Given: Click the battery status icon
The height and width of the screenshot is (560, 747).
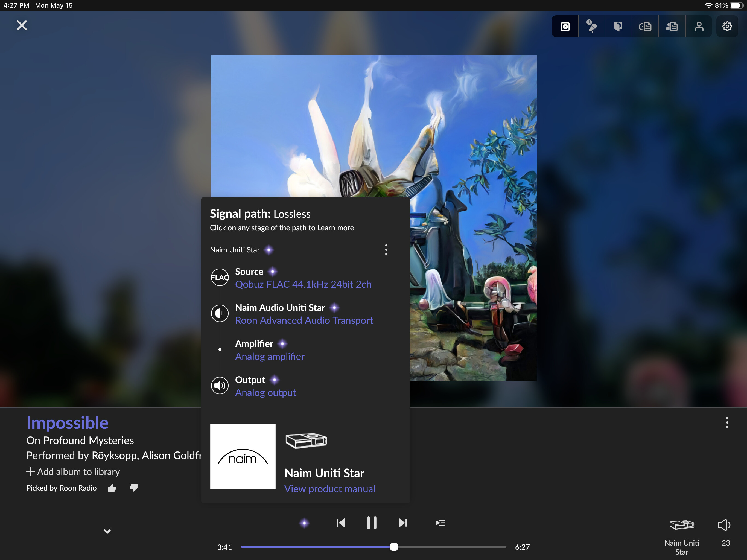Looking at the screenshot, I should (737, 5).
